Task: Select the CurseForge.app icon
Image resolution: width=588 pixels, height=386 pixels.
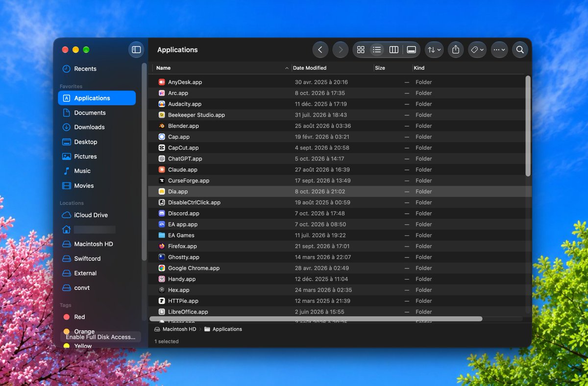Action: 162,181
